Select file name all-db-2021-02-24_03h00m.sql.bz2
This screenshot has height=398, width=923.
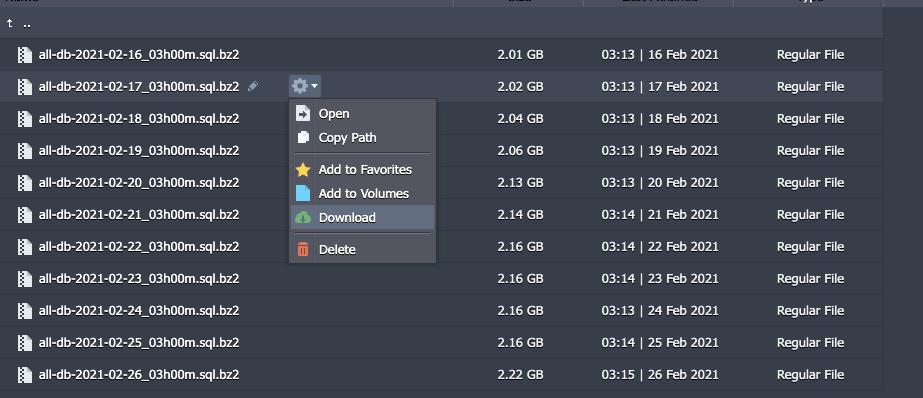pos(139,310)
